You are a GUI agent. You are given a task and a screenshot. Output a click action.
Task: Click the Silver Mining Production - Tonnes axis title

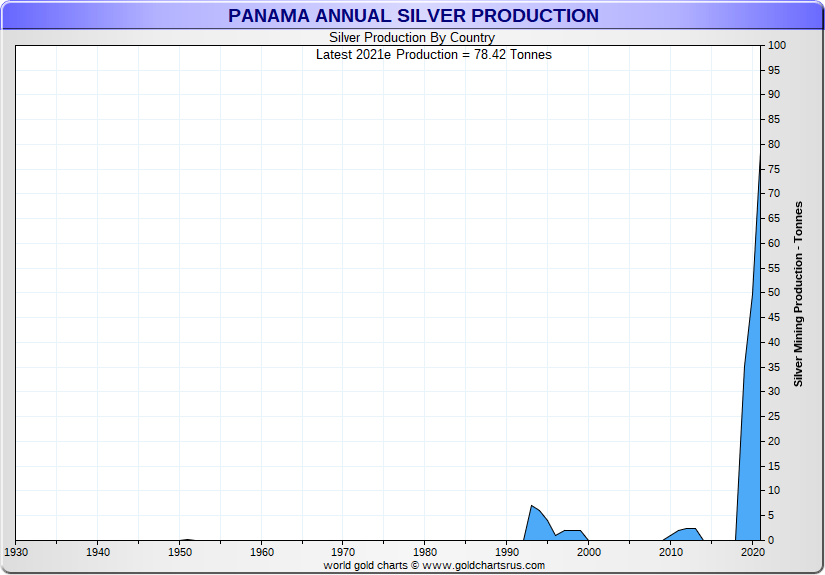[798, 294]
